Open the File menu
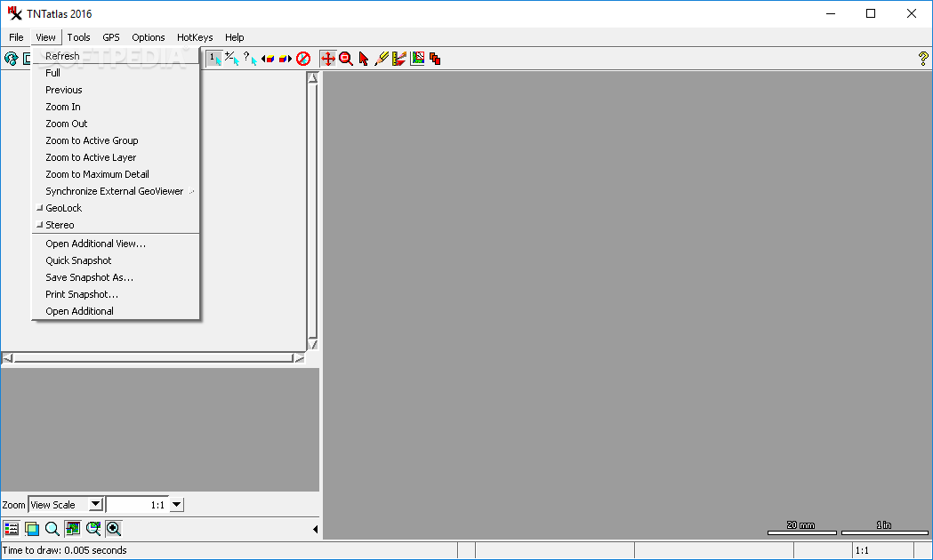This screenshot has width=933, height=560. pos(16,37)
